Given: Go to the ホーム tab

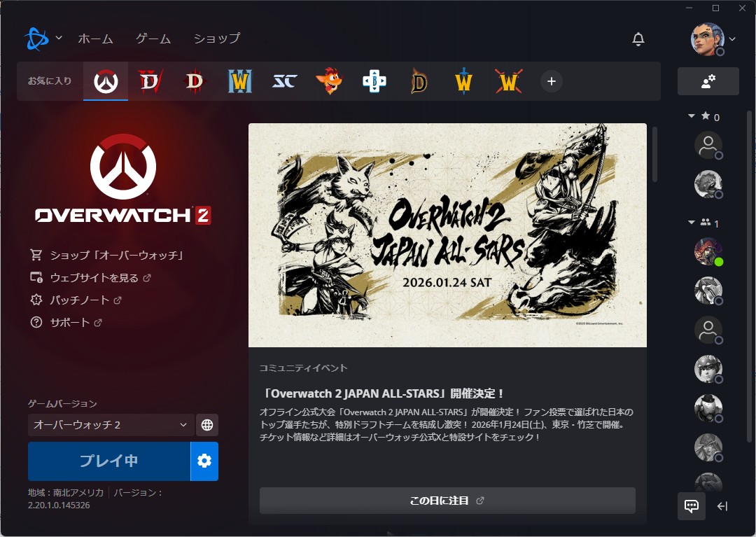Looking at the screenshot, I should [x=95, y=39].
